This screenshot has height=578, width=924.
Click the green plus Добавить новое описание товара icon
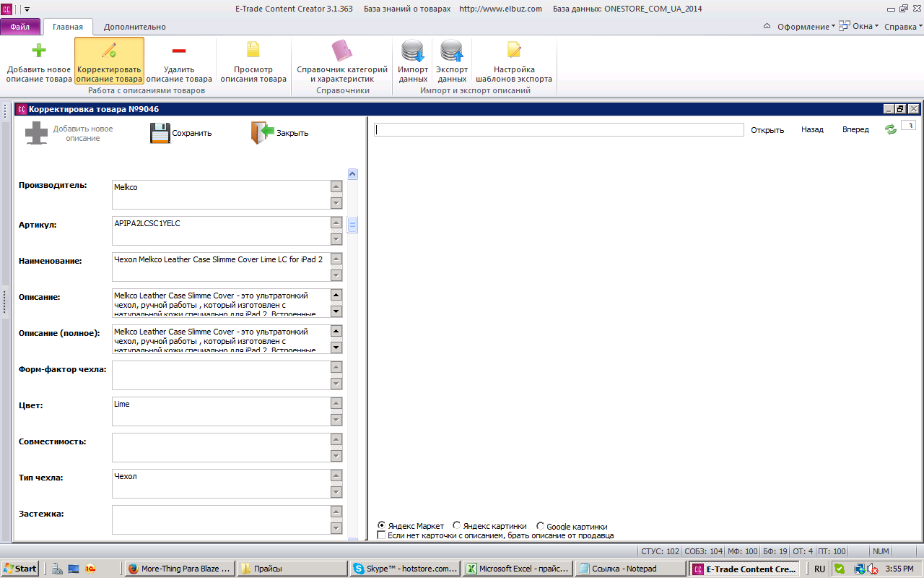coord(39,51)
